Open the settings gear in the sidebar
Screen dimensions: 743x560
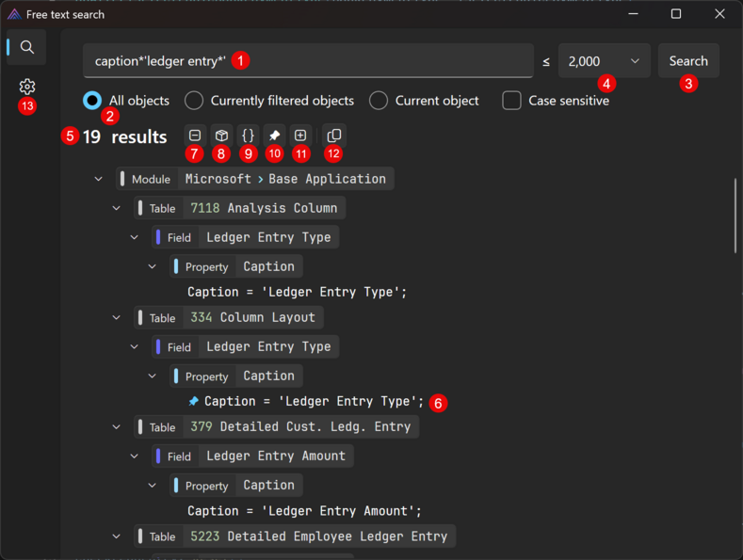[x=27, y=87]
